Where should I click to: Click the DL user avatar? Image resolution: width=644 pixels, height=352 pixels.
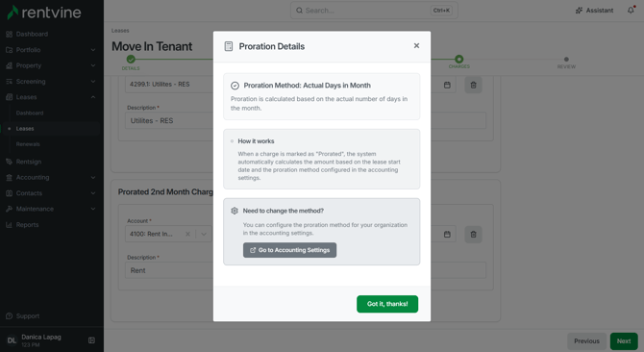tap(12, 340)
